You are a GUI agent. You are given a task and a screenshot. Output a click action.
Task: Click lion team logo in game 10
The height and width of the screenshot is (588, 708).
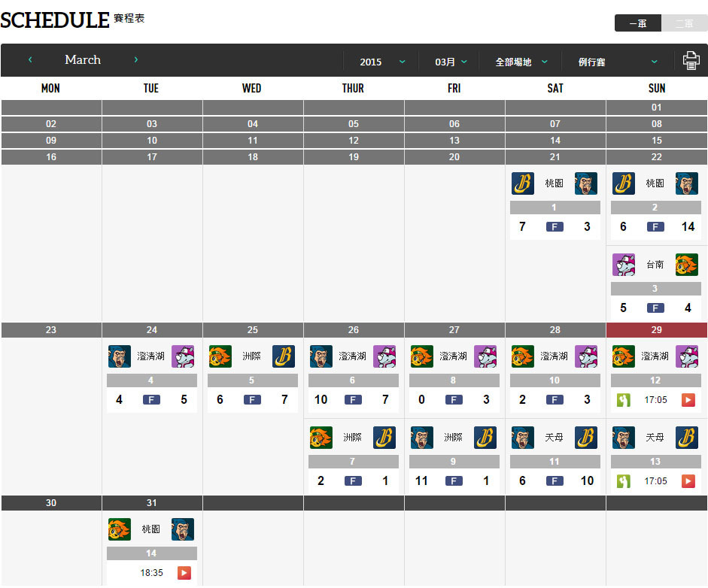tap(523, 356)
